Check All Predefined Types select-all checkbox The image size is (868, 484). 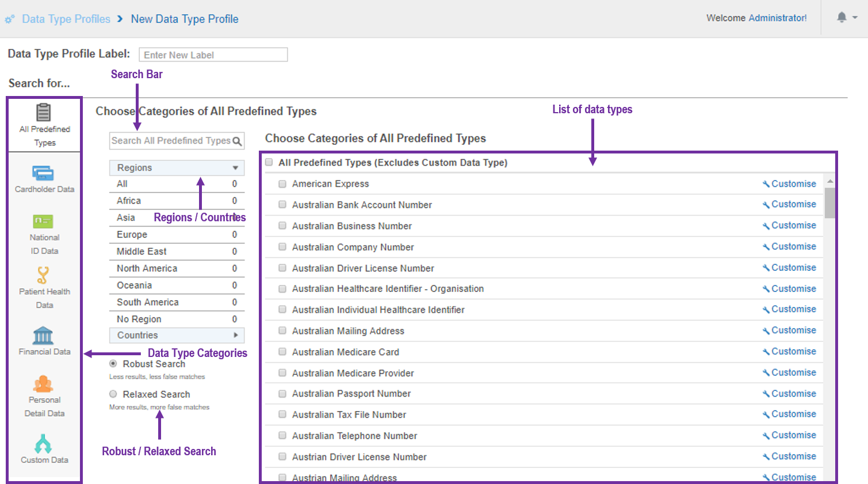tap(269, 163)
